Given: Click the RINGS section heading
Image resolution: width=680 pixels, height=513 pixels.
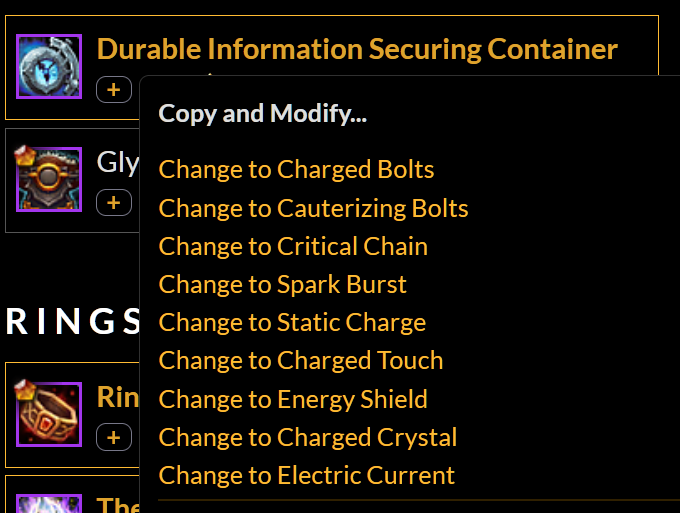Looking at the screenshot, I should 73,321.
